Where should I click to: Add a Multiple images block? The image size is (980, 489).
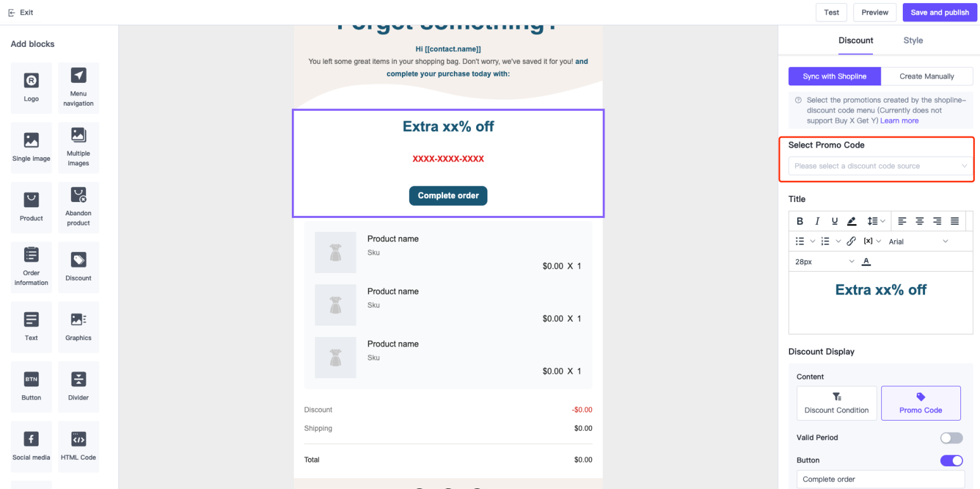click(x=79, y=148)
